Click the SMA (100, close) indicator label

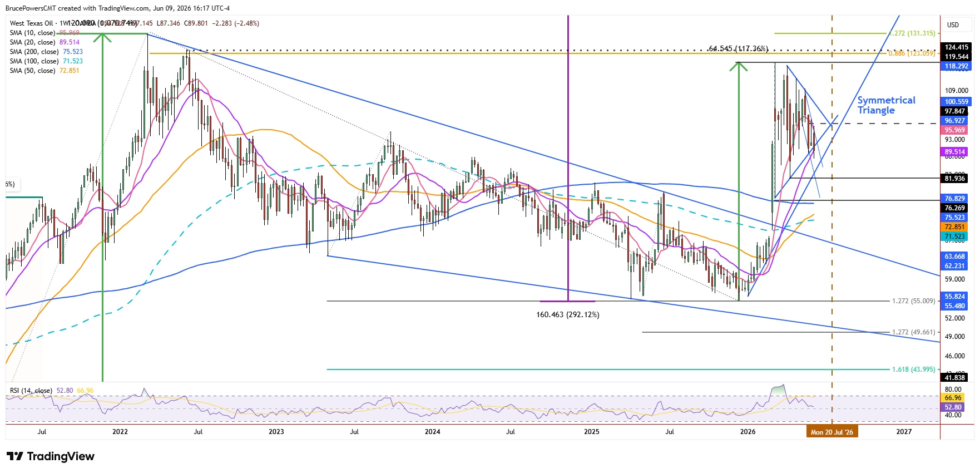coord(34,61)
